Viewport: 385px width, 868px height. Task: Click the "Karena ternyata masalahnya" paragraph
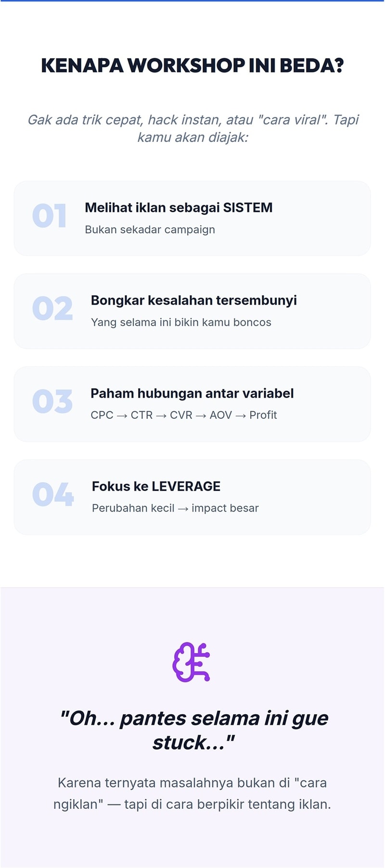pos(192,793)
